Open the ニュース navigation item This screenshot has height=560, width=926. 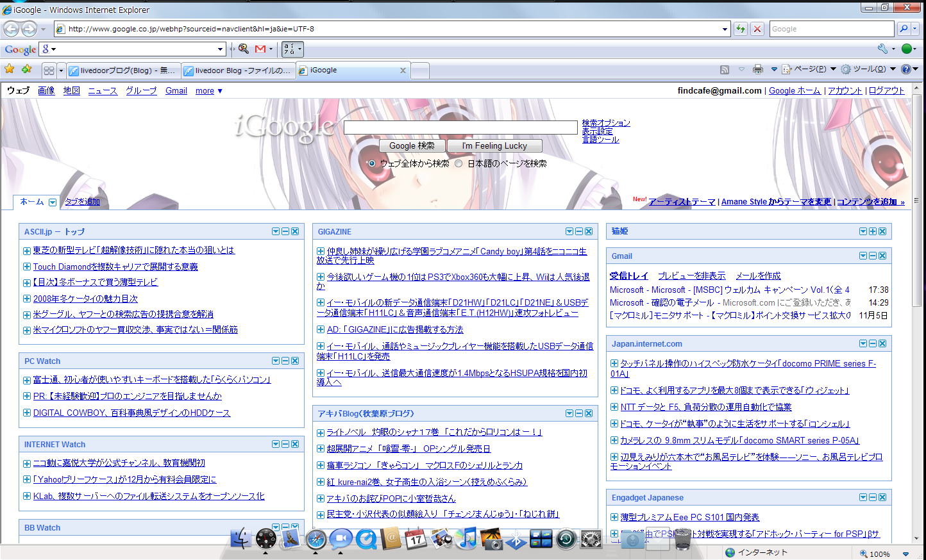103,91
